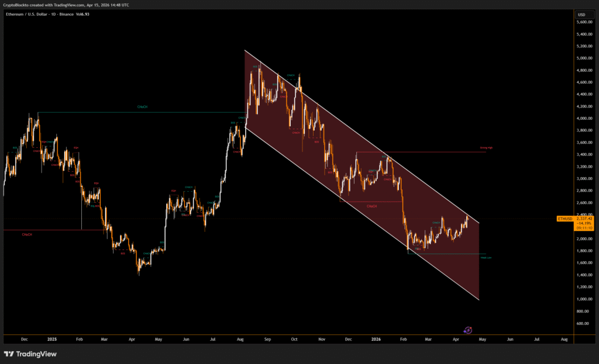
Task: Click the 2025 year marker on time axis
Action: pyautogui.click(x=52, y=339)
